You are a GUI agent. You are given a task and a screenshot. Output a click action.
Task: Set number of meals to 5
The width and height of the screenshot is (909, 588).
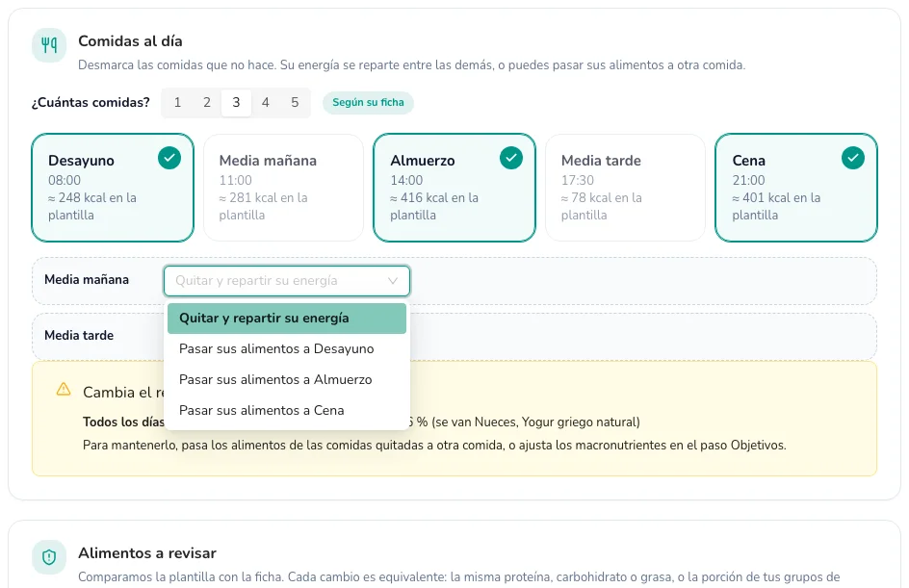pyautogui.click(x=295, y=103)
